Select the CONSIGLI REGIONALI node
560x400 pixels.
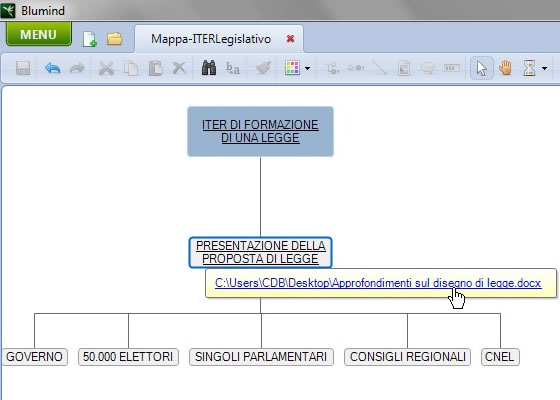click(x=407, y=357)
